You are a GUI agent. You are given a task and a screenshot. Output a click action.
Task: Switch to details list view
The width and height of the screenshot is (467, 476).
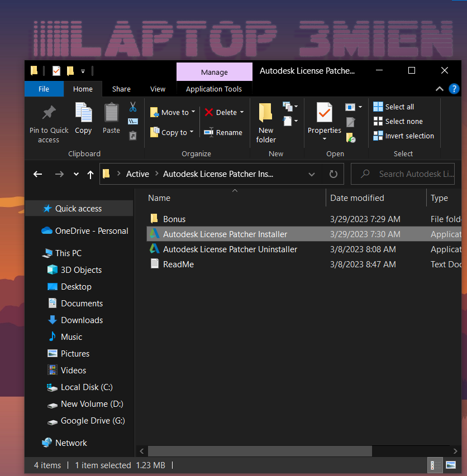coord(433,465)
